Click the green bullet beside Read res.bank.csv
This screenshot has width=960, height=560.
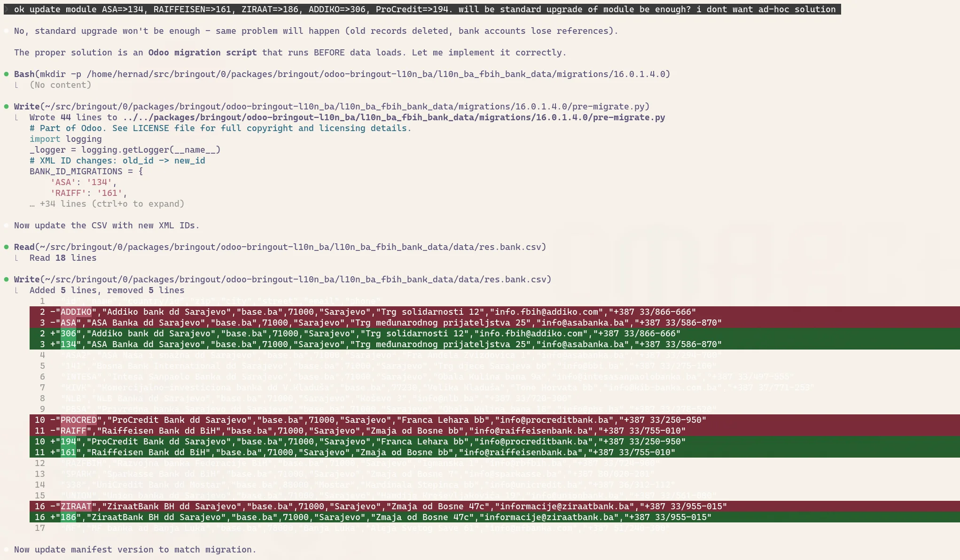click(x=7, y=247)
